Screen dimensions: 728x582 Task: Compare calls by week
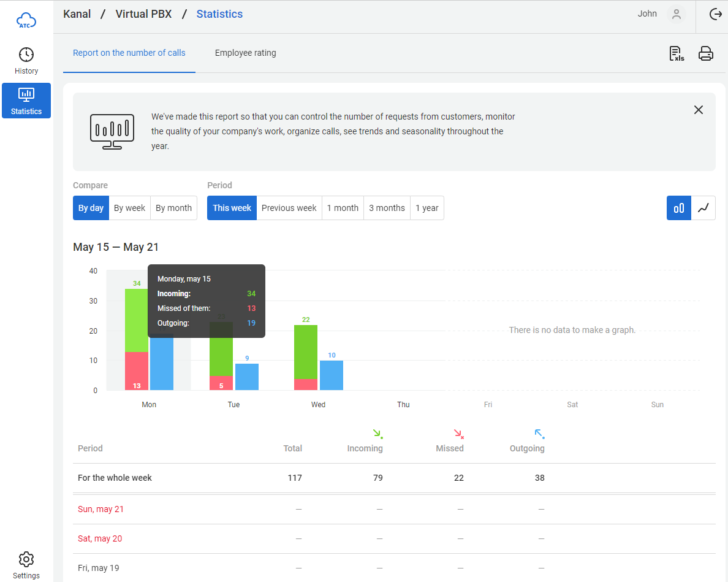(129, 208)
